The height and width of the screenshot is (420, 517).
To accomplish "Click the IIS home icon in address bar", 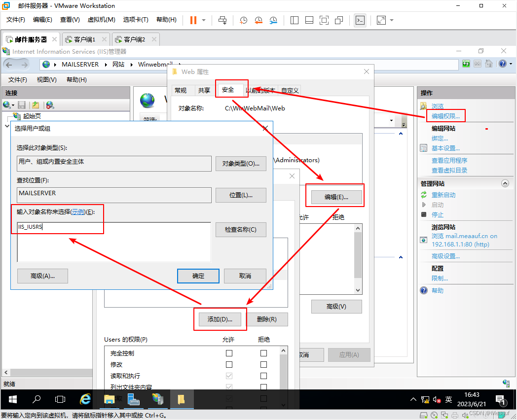I will pos(489,64).
